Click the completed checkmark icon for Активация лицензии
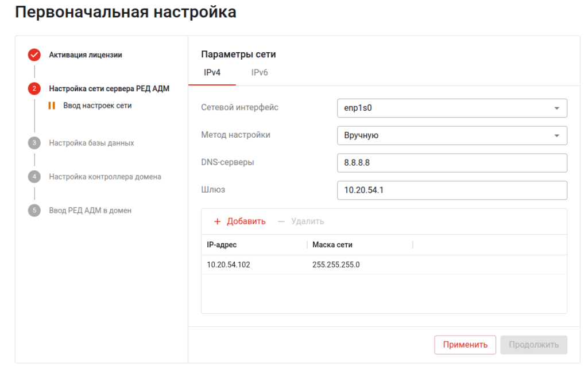This screenshot has height=366, width=588. click(34, 54)
